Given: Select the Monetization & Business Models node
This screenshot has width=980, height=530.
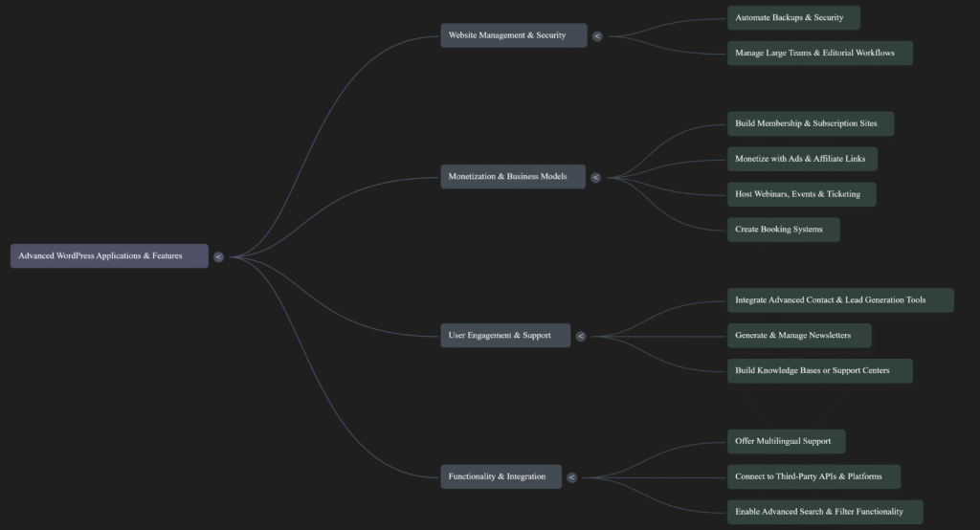Looking at the screenshot, I should coord(513,177).
